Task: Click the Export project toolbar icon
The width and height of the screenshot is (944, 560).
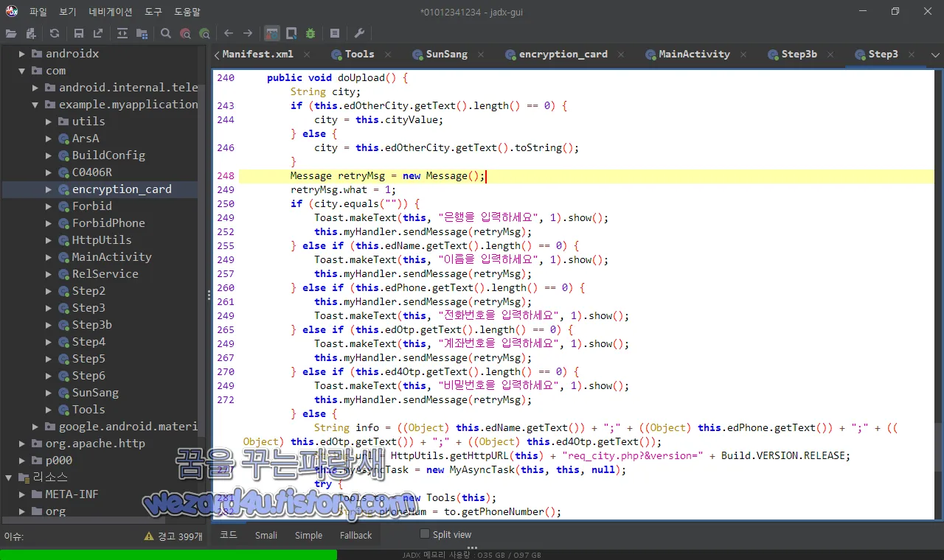Action: (98, 33)
